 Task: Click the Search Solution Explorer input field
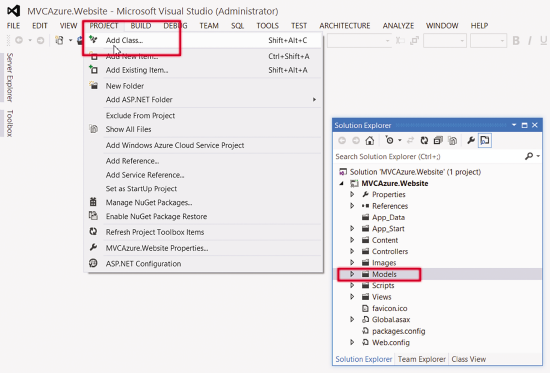coord(428,156)
